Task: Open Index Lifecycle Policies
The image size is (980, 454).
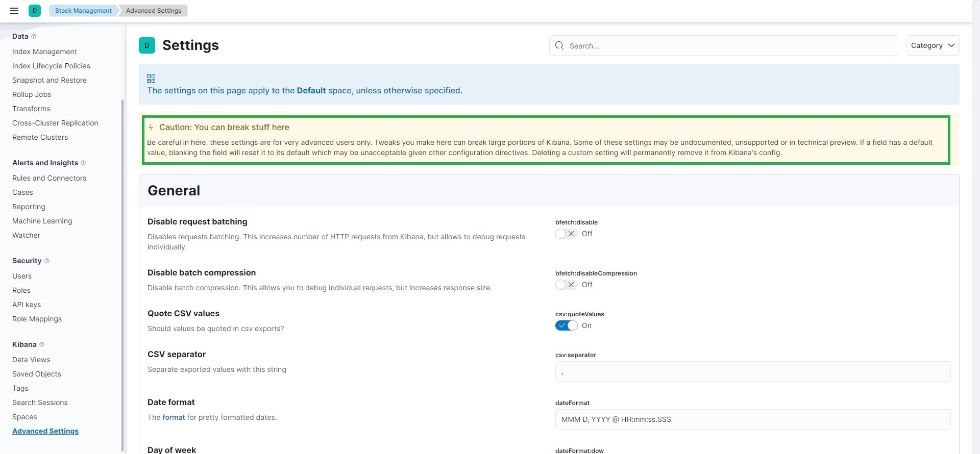Action: 51,66
